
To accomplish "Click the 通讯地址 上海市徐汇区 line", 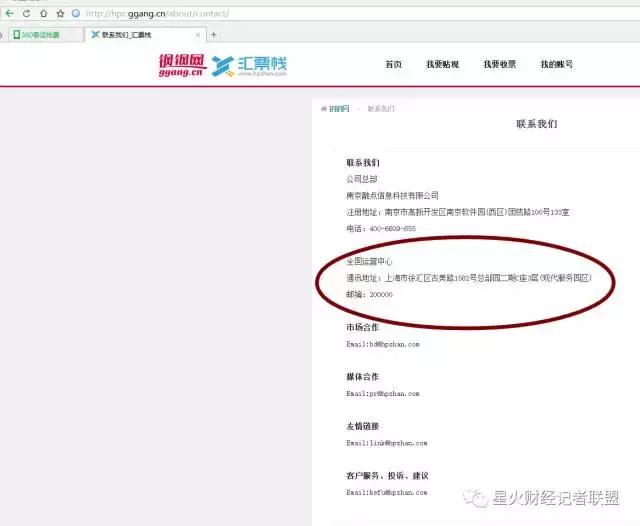I will point(469,278).
